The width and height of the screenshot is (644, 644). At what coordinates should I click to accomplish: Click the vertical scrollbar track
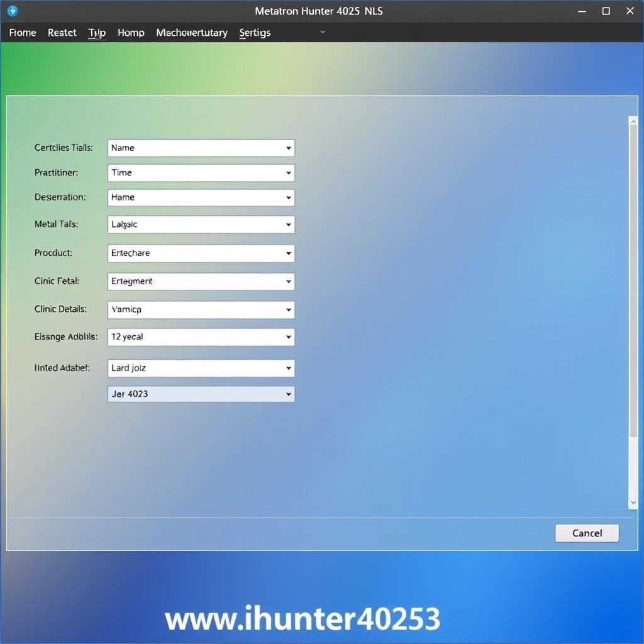tap(633, 314)
